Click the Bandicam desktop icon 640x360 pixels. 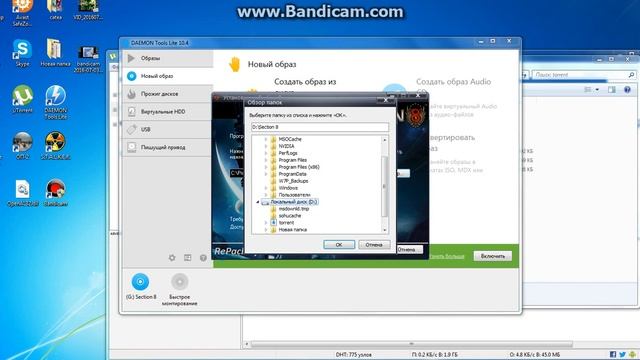coord(55,190)
